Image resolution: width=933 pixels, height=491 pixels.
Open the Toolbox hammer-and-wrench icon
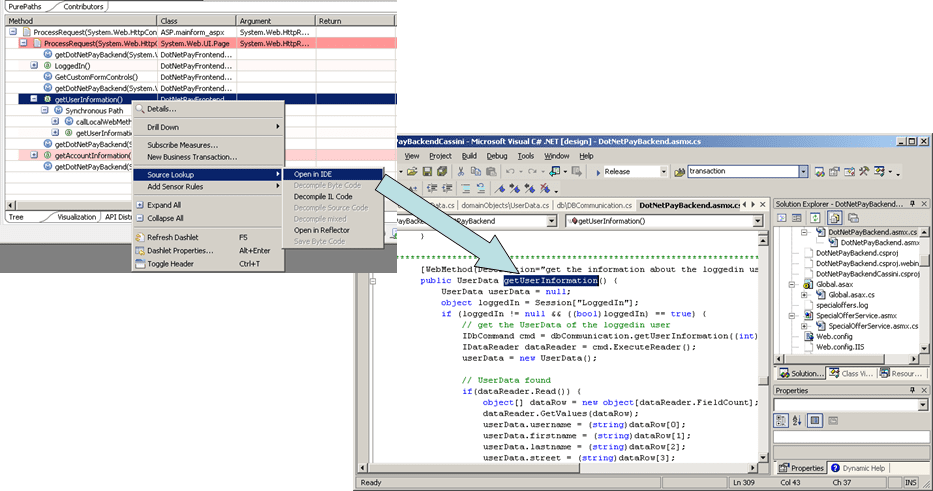(864, 171)
